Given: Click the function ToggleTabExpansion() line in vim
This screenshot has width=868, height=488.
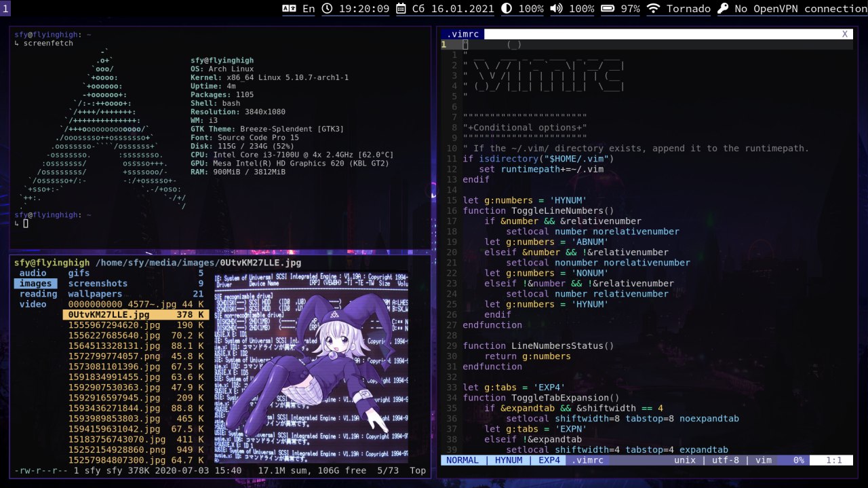Looking at the screenshot, I should [x=541, y=398].
